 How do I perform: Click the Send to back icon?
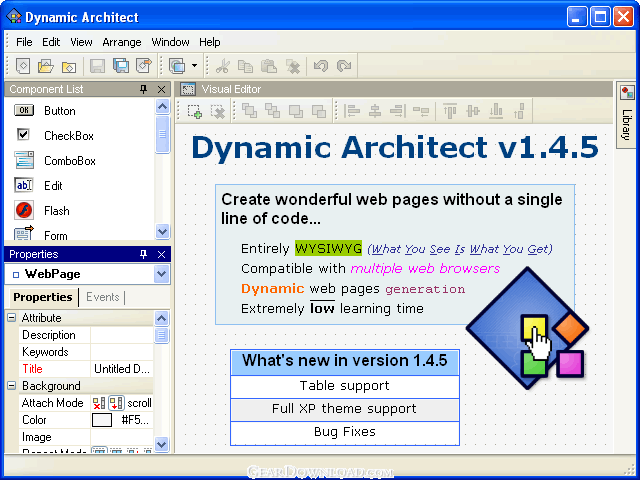coord(272,111)
